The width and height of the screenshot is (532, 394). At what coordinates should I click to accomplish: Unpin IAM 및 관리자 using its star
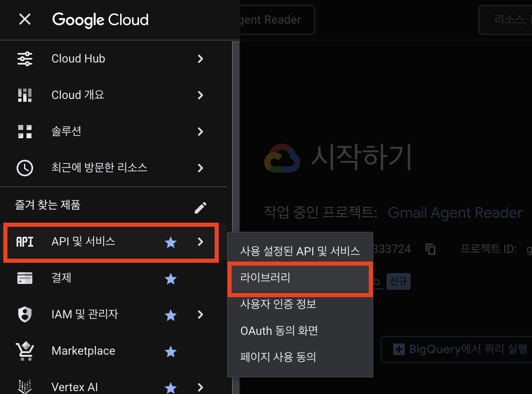click(x=171, y=315)
